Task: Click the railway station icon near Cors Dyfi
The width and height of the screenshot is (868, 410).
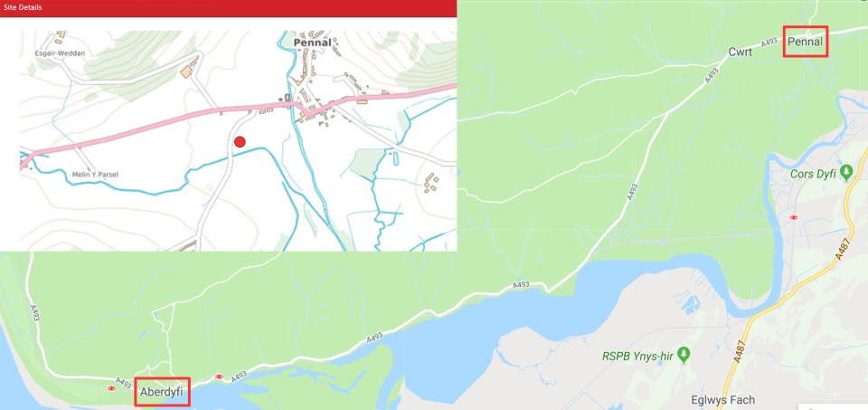Action: [794, 217]
